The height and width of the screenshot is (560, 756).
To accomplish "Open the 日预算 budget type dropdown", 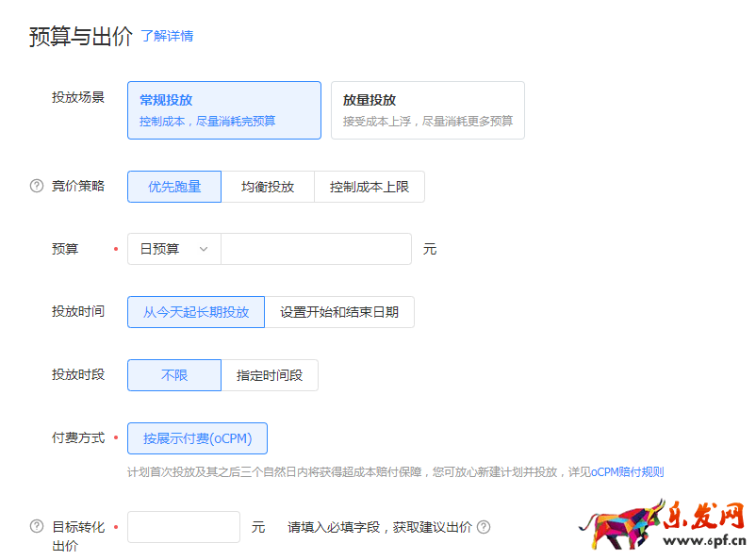I will (174, 249).
